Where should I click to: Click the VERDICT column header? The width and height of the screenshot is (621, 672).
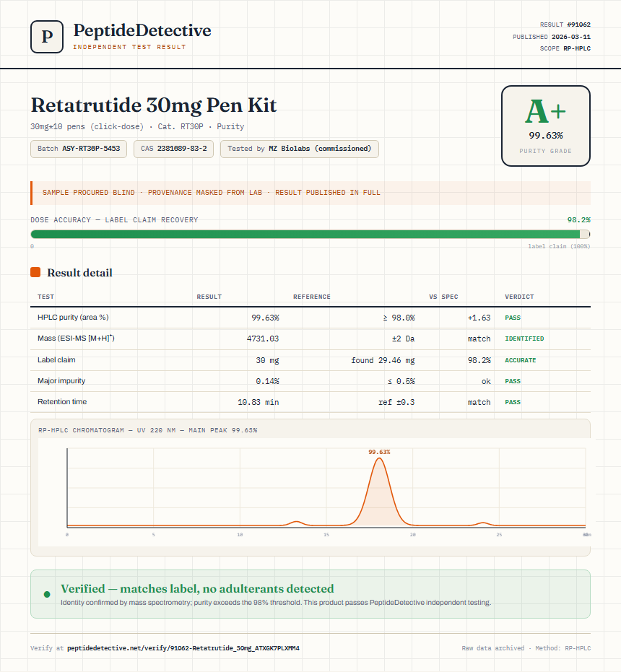click(x=519, y=297)
